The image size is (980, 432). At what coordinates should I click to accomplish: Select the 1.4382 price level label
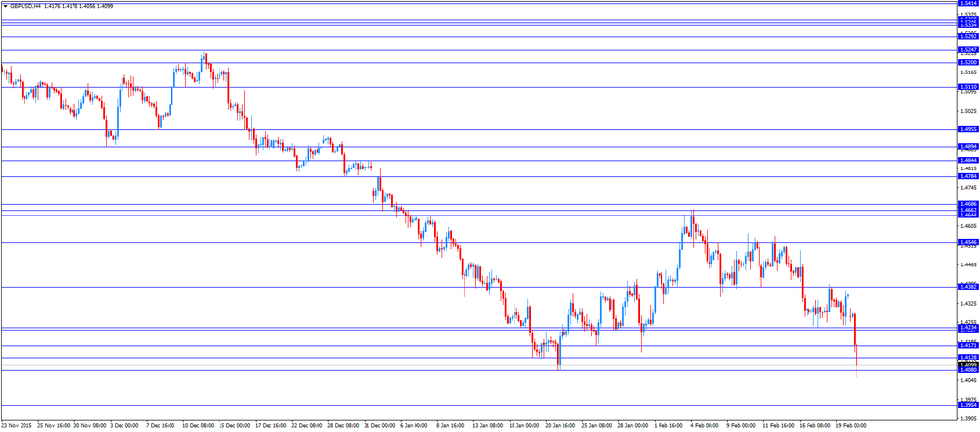pos(968,287)
